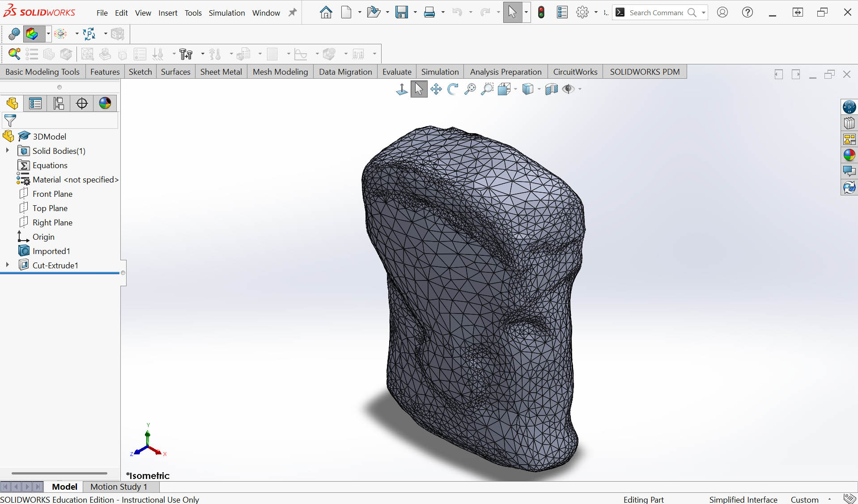Screen dimensions: 858x504
Task: Expand the Cut-Extrude1 feature node
Action: pos(7,265)
